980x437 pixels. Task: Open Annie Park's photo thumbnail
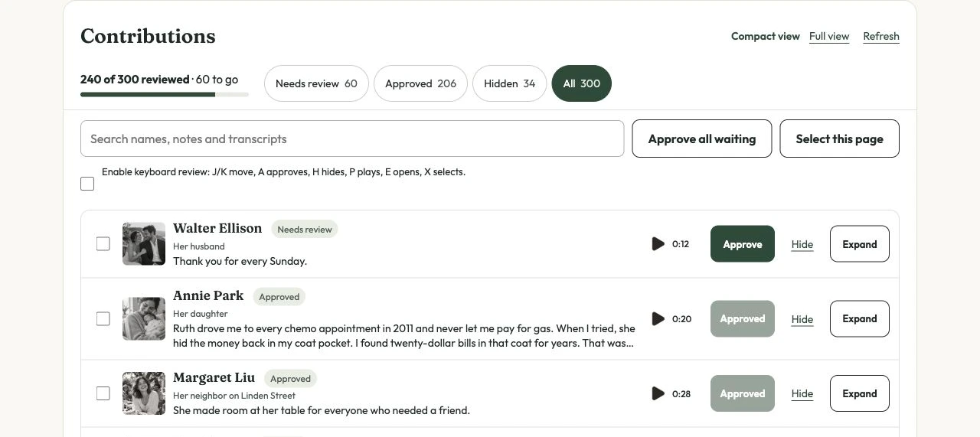[144, 318]
